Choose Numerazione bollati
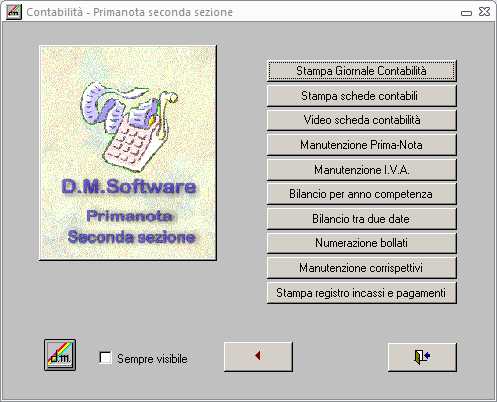The height and width of the screenshot is (402, 497). [x=361, y=243]
